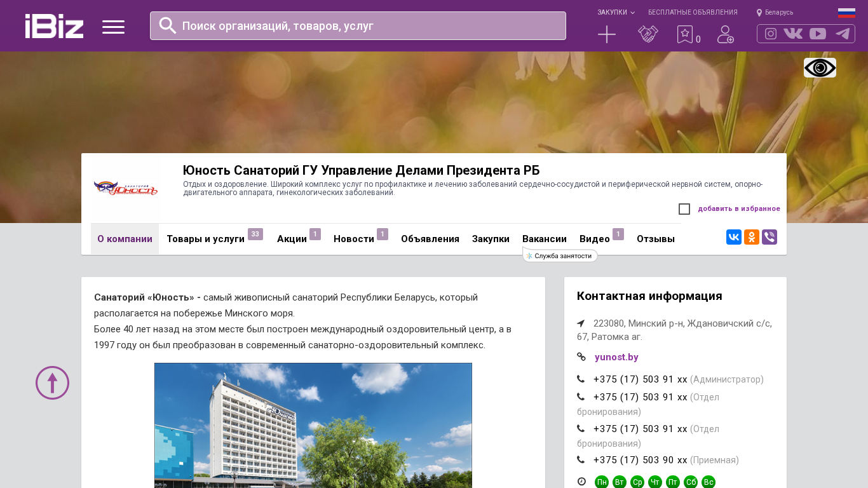
Task: Open the 'О компании' tab
Action: [x=125, y=239]
